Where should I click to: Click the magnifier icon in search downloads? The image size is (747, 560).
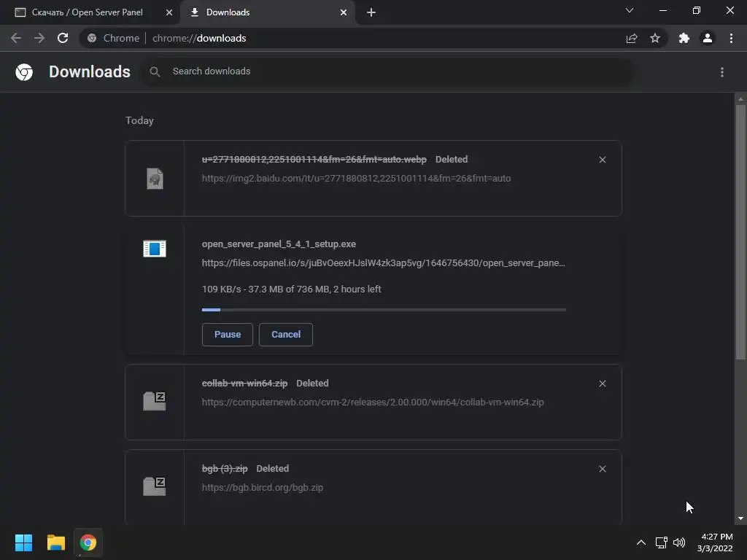tap(155, 72)
